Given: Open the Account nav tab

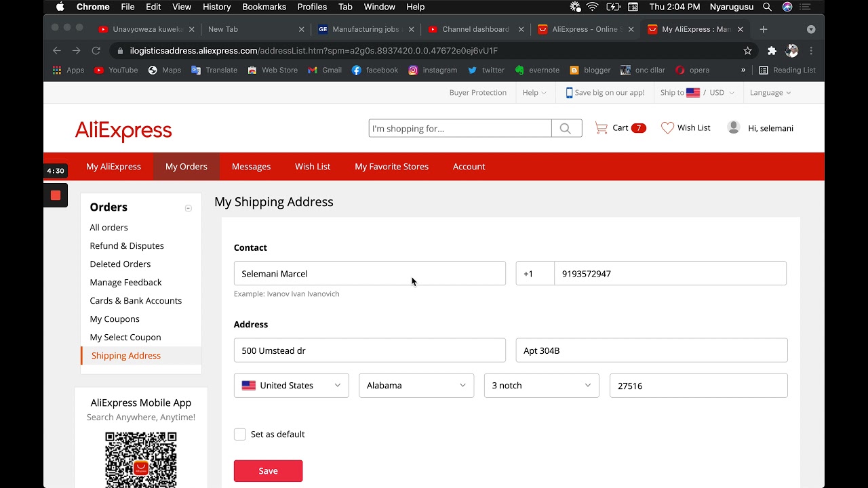Looking at the screenshot, I should tap(469, 167).
